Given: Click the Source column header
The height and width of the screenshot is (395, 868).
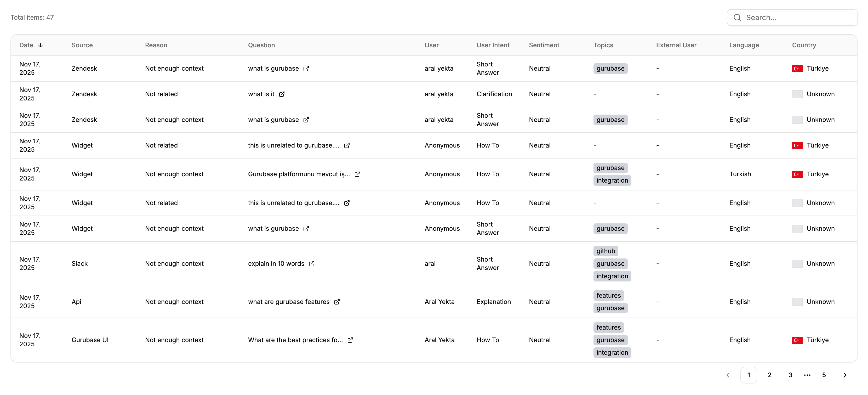Looking at the screenshot, I should pyautogui.click(x=82, y=45).
